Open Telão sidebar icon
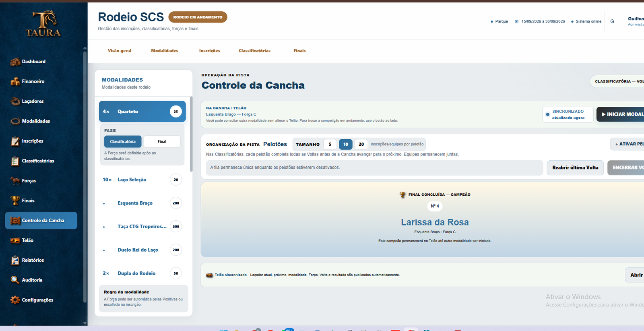Image resolution: width=644 pixels, height=331 pixels. pos(15,240)
